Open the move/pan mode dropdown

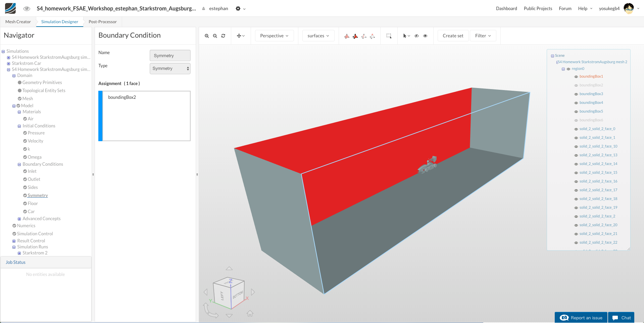click(x=241, y=36)
